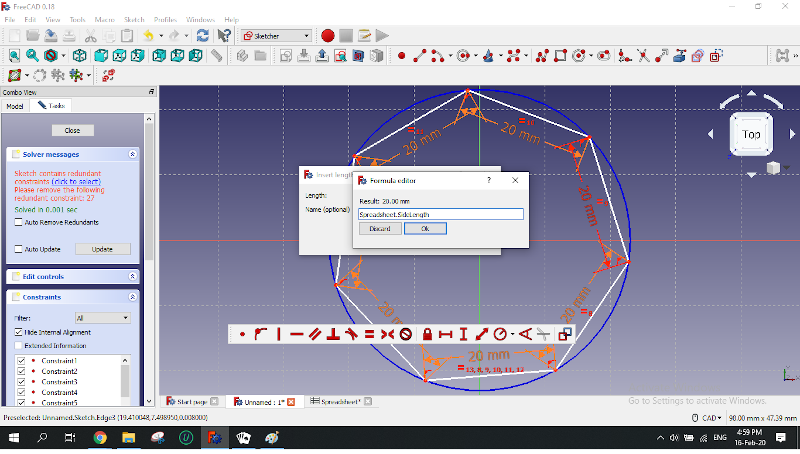Collapse the Solver messages section
The height and width of the screenshot is (454, 800).
pyautogui.click(x=133, y=154)
